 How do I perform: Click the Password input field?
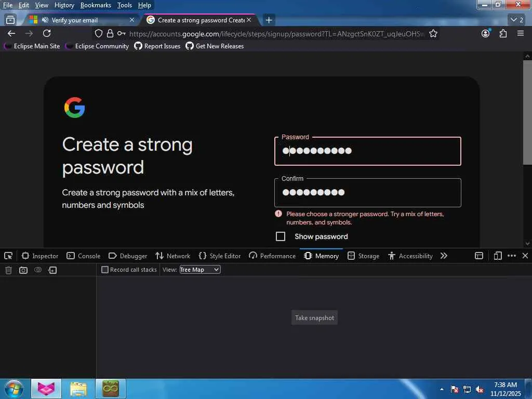click(x=368, y=151)
